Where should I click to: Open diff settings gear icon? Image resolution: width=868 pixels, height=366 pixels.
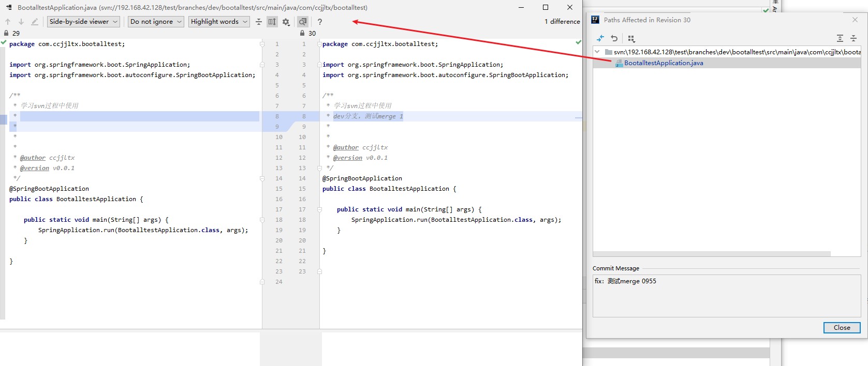click(x=286, y=22)
